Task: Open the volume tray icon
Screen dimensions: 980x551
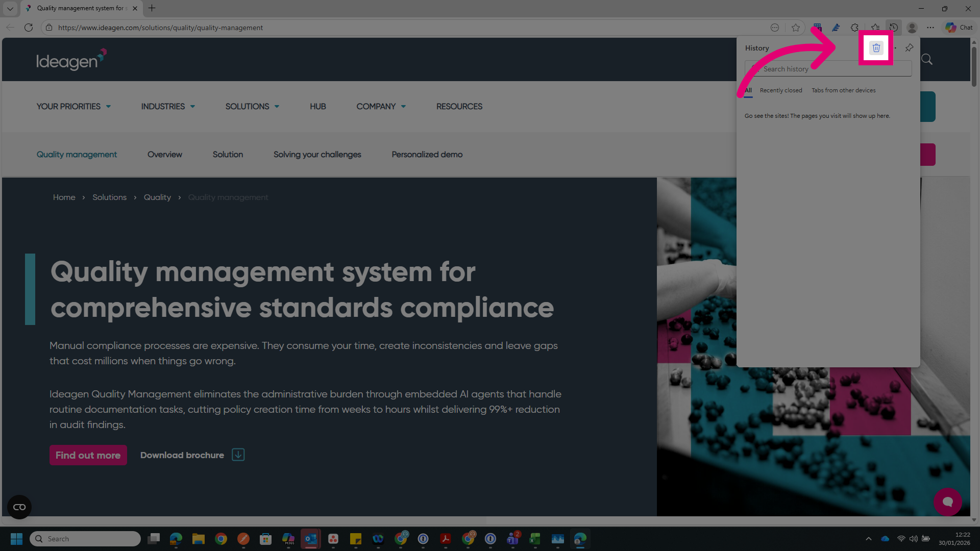Action: coord(913,539)
